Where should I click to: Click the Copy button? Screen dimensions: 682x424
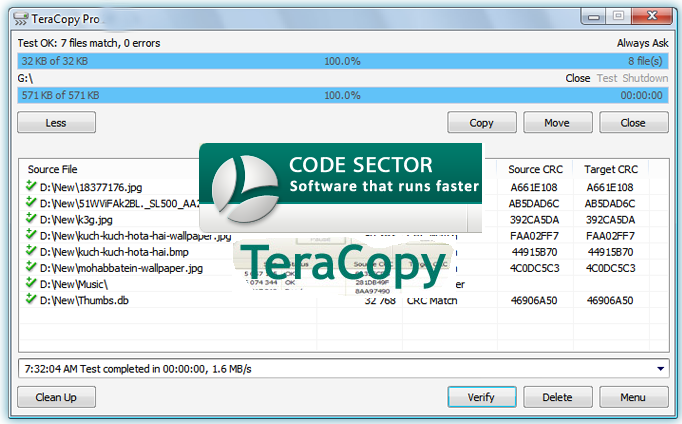pyautogui.click(x=481, y=123)
